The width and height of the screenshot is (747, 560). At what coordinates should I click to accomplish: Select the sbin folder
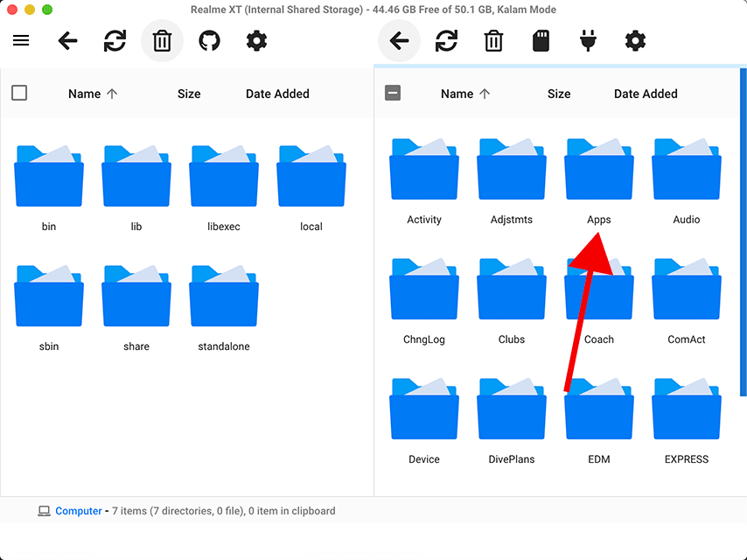click(x=49, y=308)
